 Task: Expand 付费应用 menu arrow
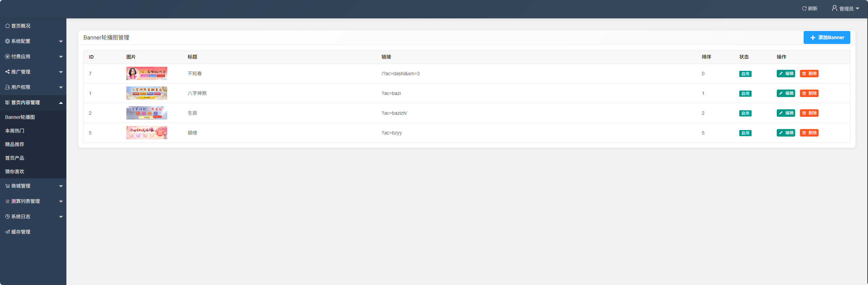(61, 57)
